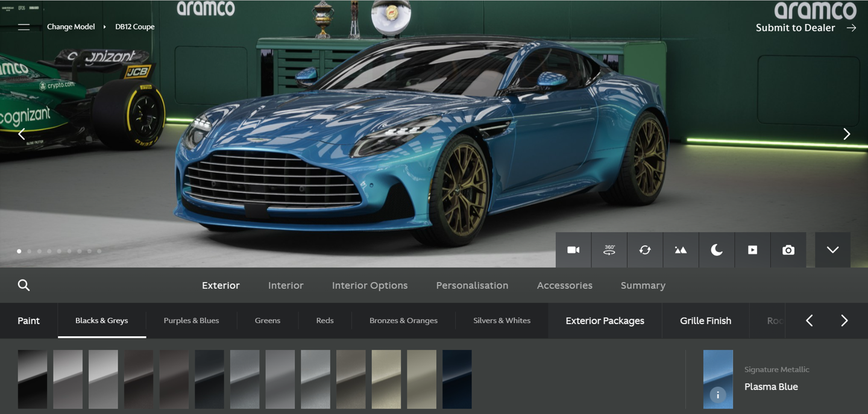Open Exterior Packages category
This screenshot has height=414, width=868.
pos(605,321)
